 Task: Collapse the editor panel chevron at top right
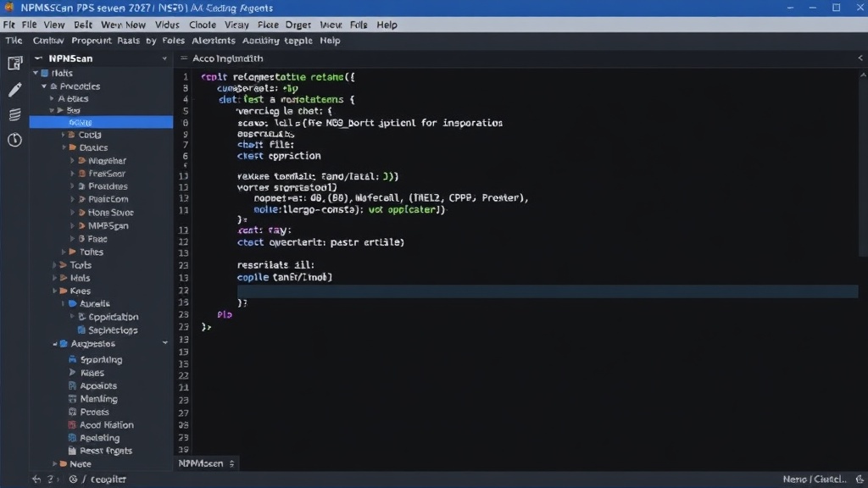(860, 58)
